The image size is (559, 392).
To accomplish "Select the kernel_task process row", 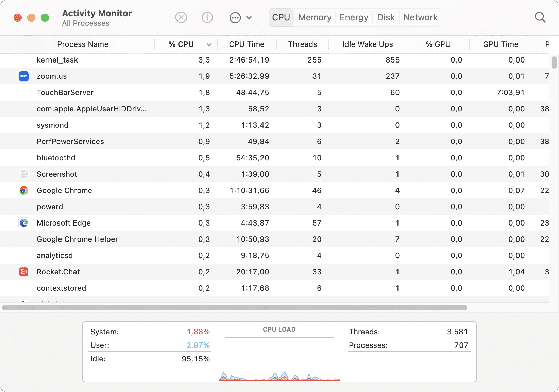I will [136, 60].
